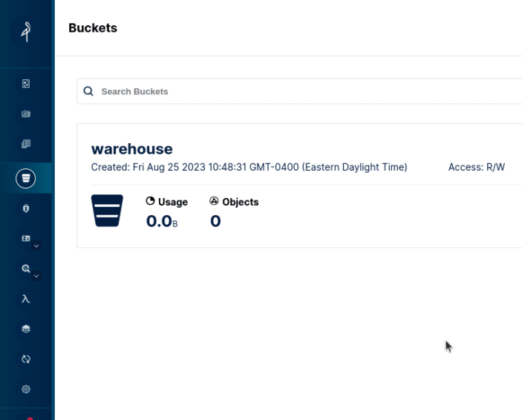
Task: Open the Policies shield icon in sidebar
Action: [x=26, y=209]
